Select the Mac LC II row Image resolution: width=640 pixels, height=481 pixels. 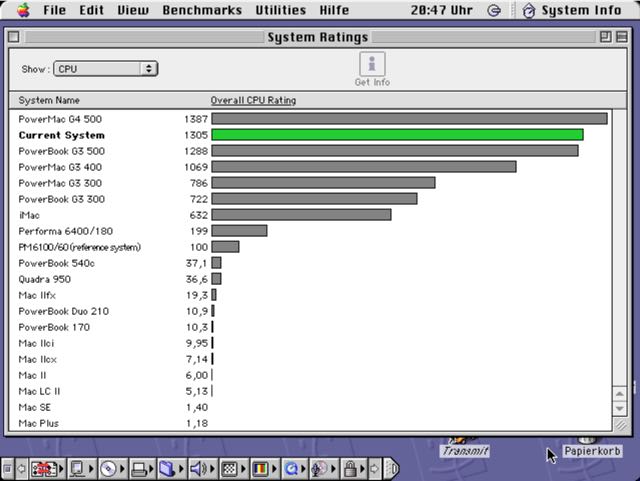tap(310, 391)
